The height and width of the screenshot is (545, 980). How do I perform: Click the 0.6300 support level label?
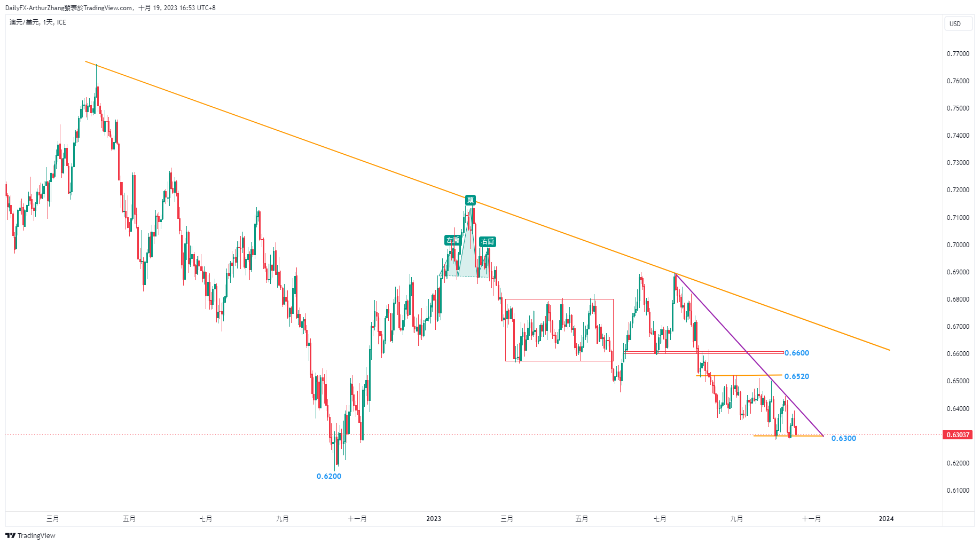[843, 438]
